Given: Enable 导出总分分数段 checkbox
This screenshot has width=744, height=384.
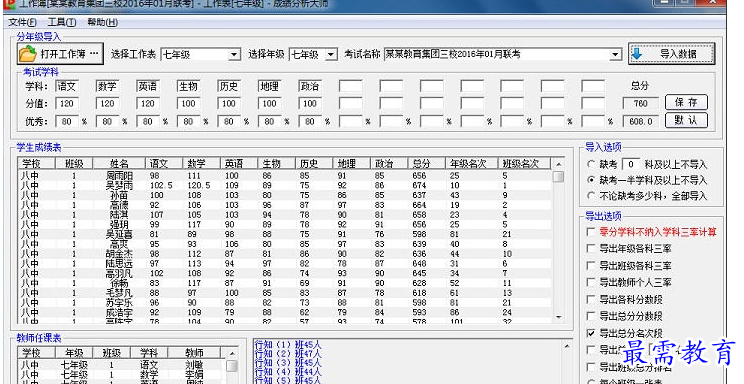Looking at the screenshot, I should [x=591, y=316].
